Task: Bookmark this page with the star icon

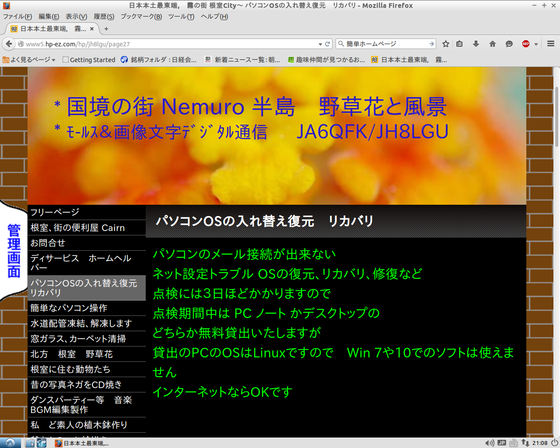Action: point(445,44)
